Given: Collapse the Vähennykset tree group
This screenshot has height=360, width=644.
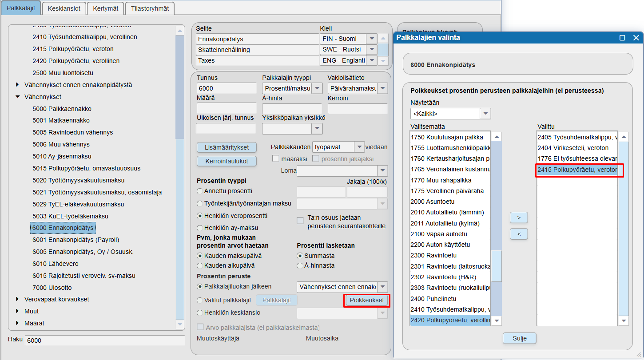Looking at the screenshot, I should (x=17, y=97).
